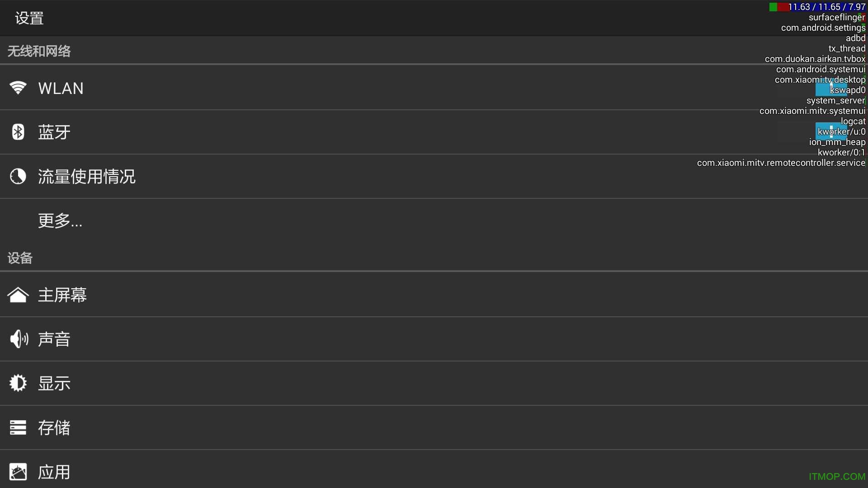Open the 显示 settings
Screen dimensions: 868x488
point(54,384)
